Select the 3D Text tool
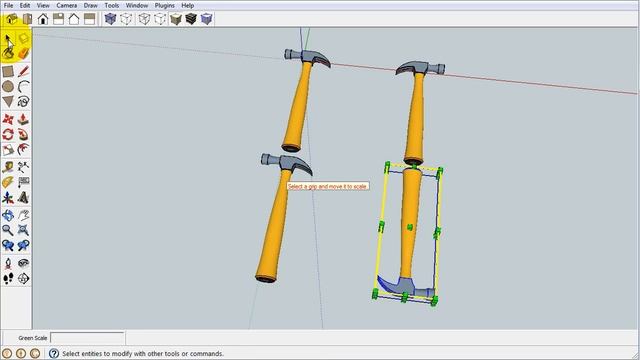The image size is (640, 360). pyautogui.click(x=23, y=198)
